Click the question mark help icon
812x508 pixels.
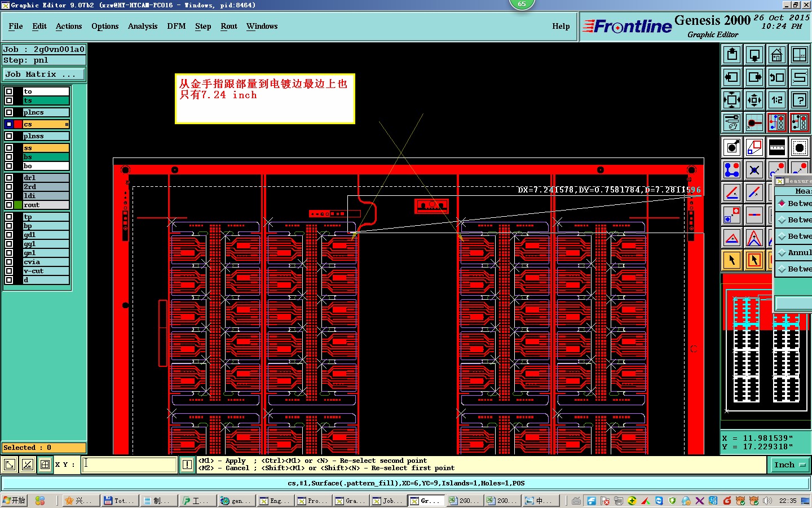pyautogui.click(x=800, y=100)
